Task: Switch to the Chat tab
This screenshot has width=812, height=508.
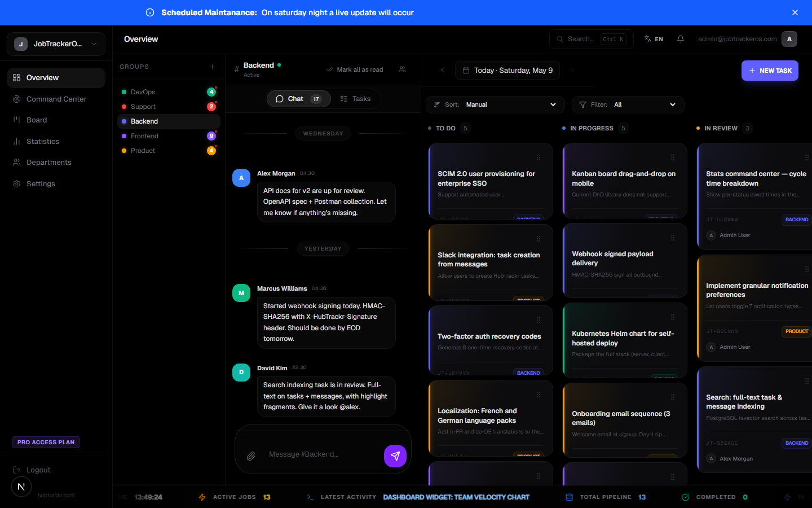Action: coord(298,99)
